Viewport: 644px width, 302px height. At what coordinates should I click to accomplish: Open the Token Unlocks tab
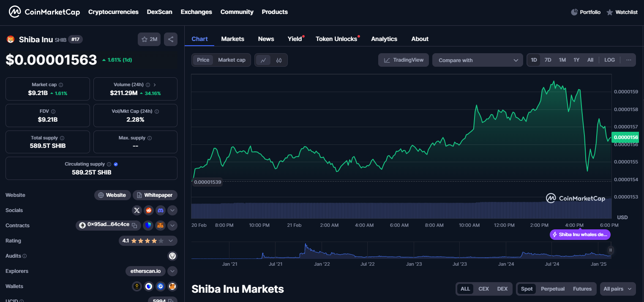[x=337, y=39]
